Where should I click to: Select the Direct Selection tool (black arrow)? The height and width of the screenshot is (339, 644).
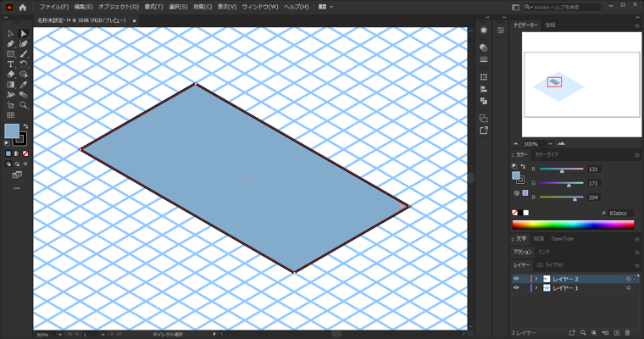pyautogui.click(x=24, y=34)
